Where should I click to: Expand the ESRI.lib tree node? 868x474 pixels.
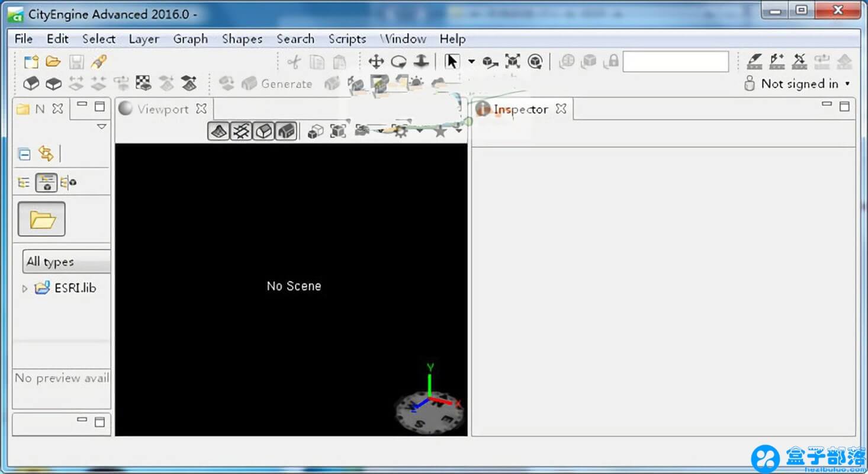[24, 289]
